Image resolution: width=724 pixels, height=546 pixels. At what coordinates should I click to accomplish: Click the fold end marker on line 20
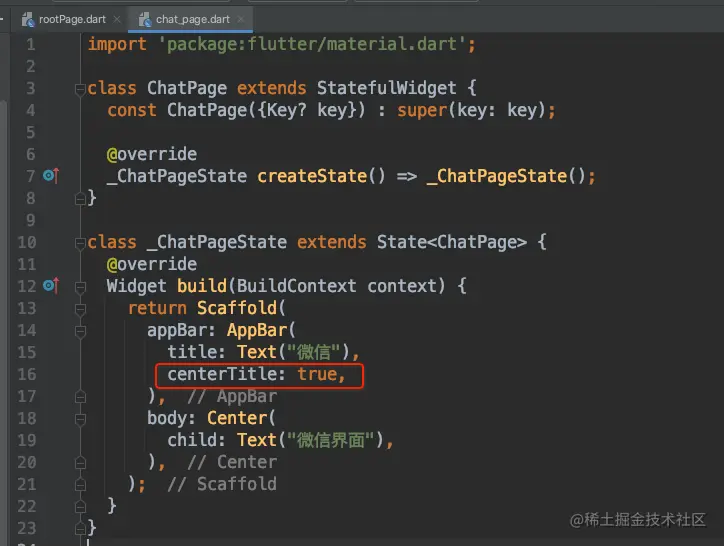pos(80,463)
